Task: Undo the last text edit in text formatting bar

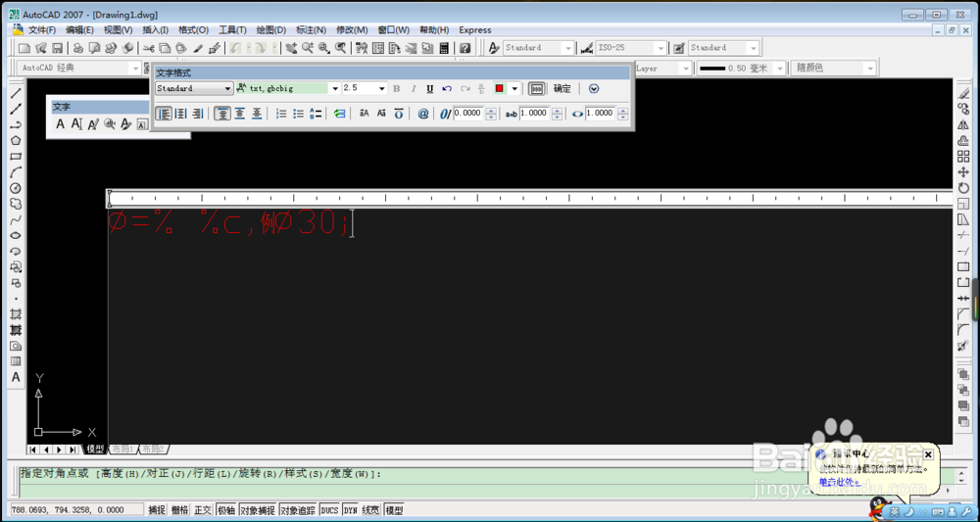Action: click(x=447, y=89)
